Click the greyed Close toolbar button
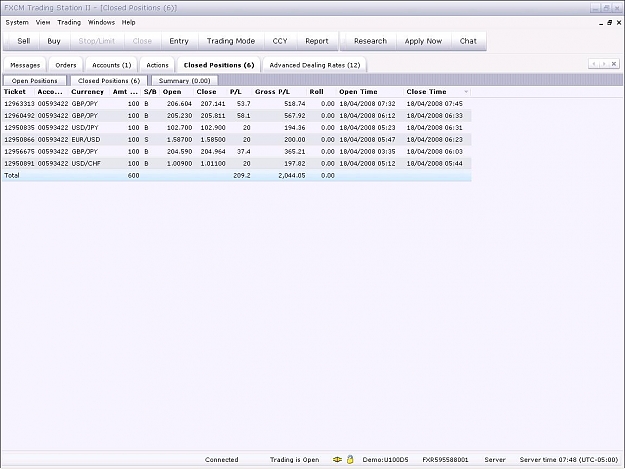This screenshot has height=469, width=625. 142,41
